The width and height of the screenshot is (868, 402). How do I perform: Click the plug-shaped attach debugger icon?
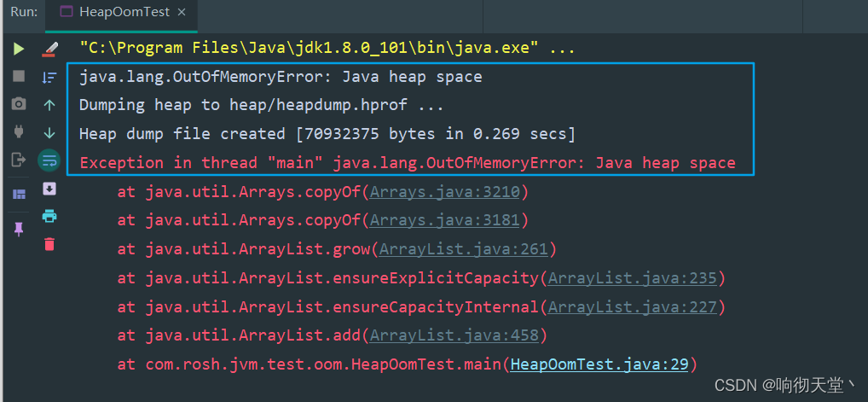(x=19, y=131)
